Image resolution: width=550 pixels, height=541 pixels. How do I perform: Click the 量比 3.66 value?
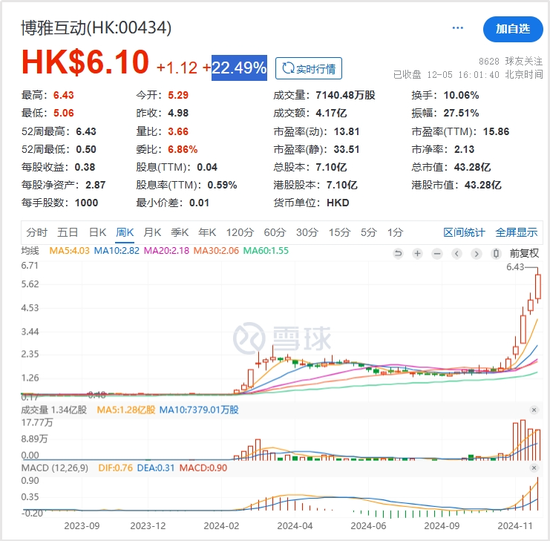(178, 132)
